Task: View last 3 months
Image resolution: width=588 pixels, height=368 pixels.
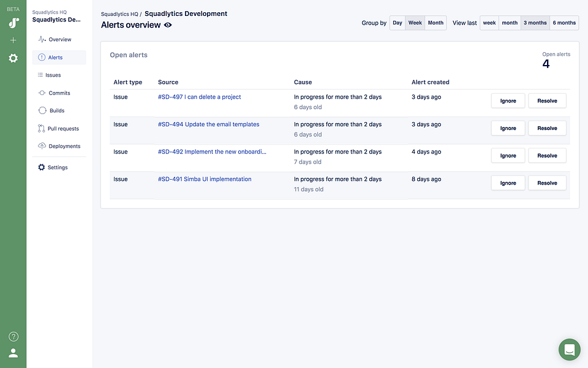Action: click(x=535, y=23)
